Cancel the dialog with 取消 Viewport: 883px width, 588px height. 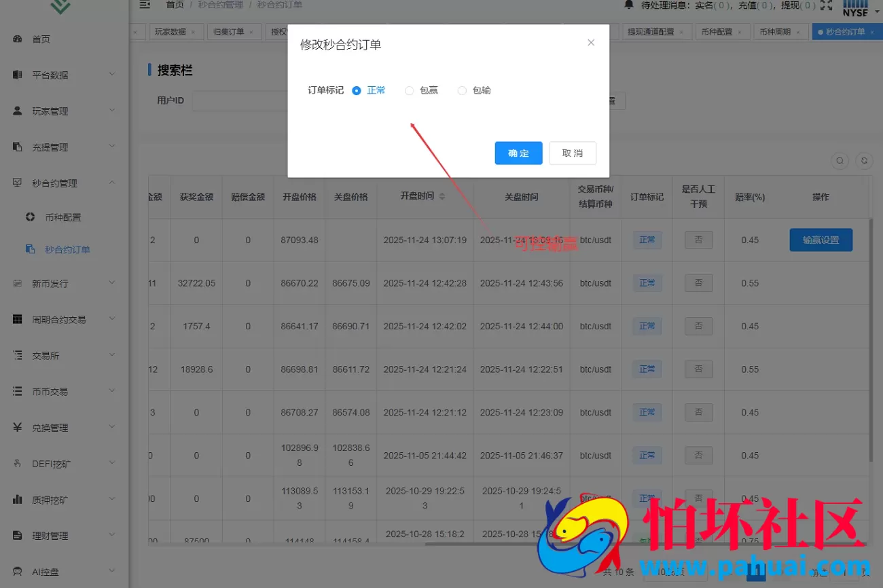pyautogui.click(x=573, y=153)
